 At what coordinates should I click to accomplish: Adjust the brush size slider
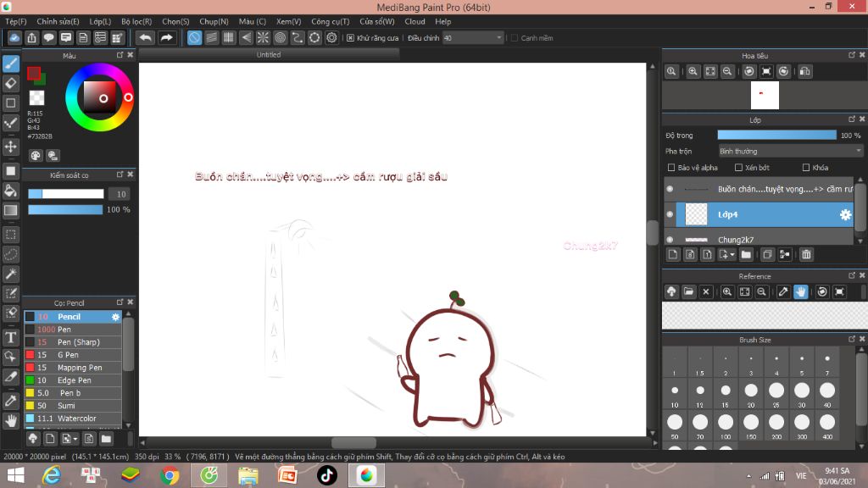click(x=66, y=194)
